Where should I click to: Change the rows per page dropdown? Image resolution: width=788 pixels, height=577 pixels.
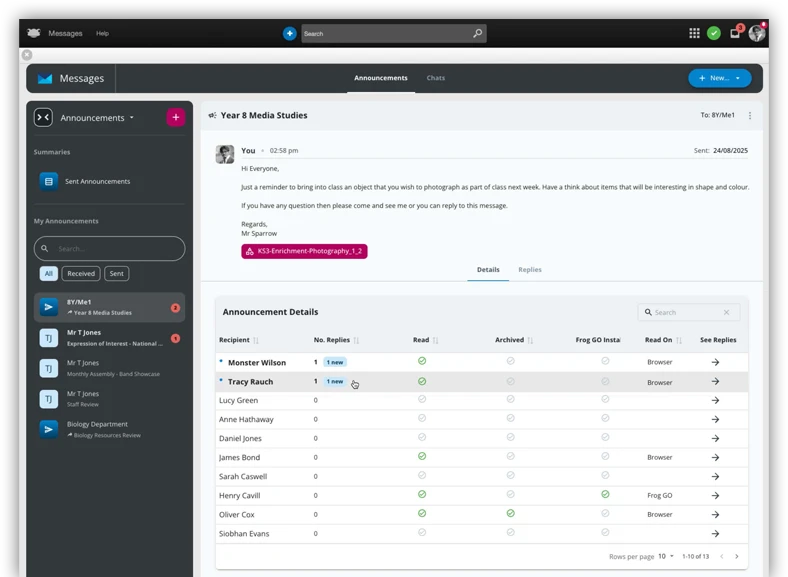pyautogui.click(x=665, y=556)
